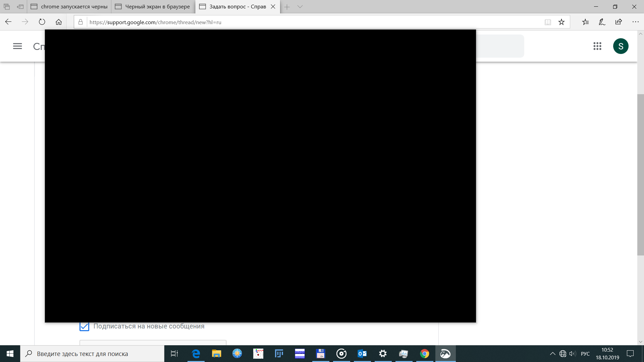Click the Windows taskbar search box
Viewport: 644px width, 362px height.
click(x=92, y=354)
